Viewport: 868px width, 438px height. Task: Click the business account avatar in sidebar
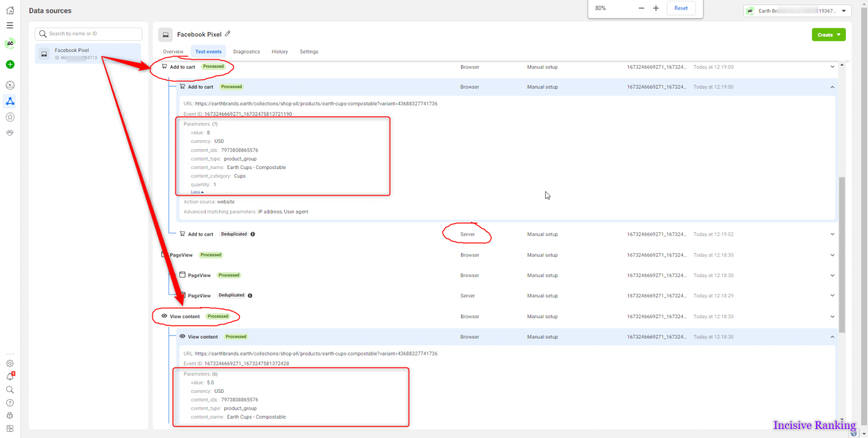[10, 44]
